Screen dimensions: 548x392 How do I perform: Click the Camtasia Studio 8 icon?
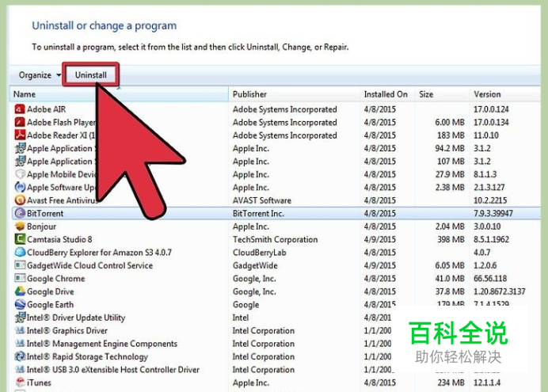(x=20, y=239)
